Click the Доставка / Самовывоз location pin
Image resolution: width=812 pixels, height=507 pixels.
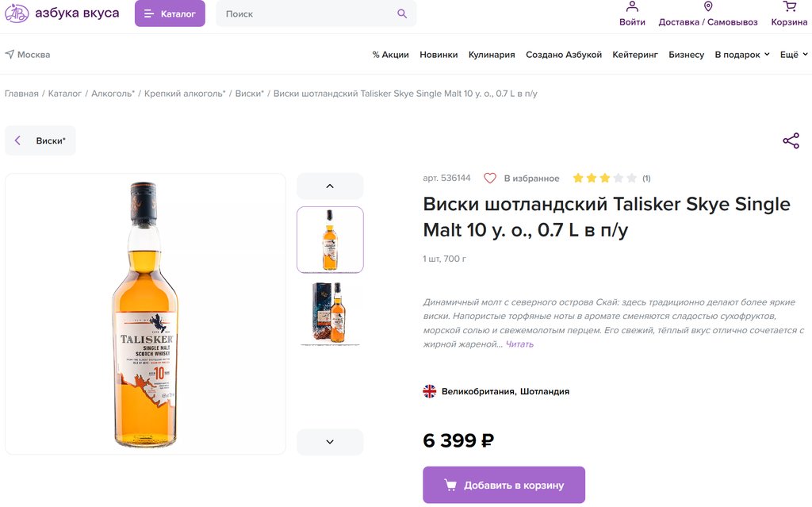pos(708,7)
